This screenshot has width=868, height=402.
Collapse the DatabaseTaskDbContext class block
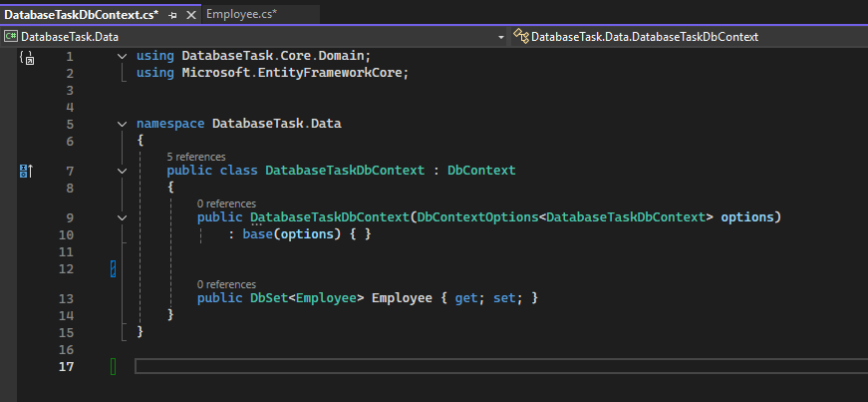click(x=123, y=172)
